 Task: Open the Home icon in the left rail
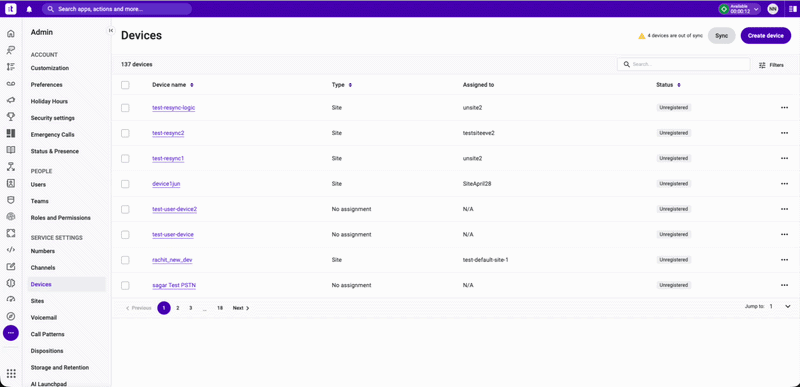pyautogui.click(x=11, y=34)
